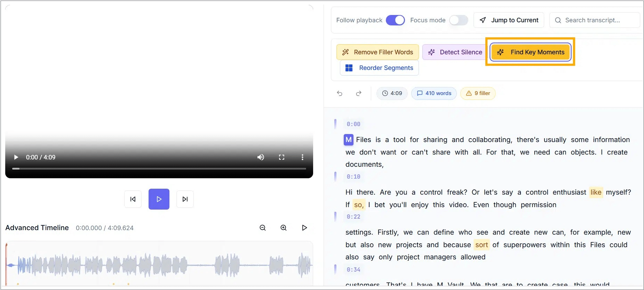
Task: Undo the last transcript edit
Action: (340, 93)
